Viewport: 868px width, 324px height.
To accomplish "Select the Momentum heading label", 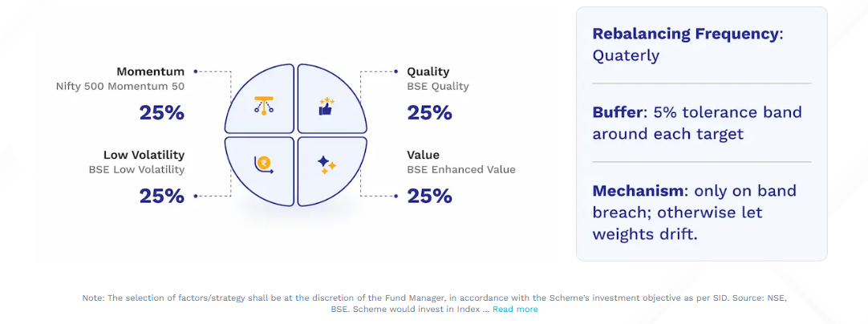I will click(150, 71).
